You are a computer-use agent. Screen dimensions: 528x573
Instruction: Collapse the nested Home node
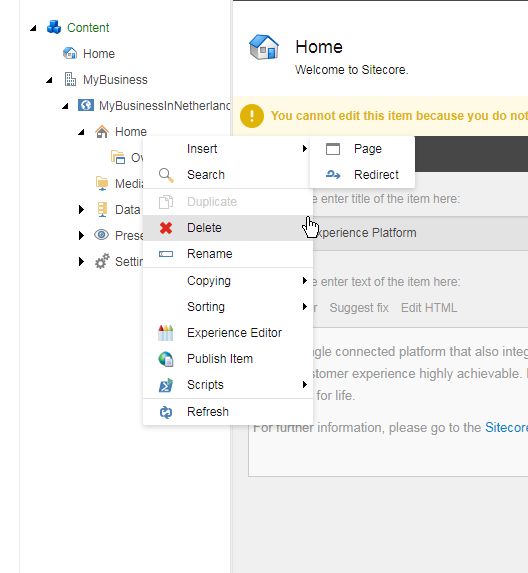(81, 132)
